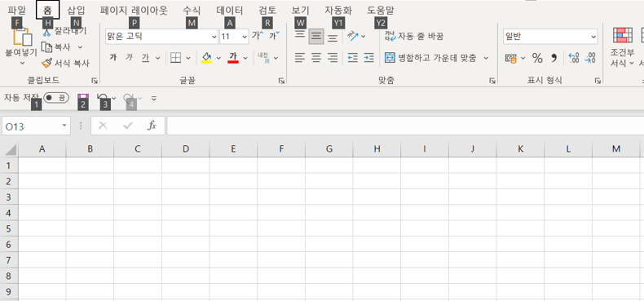Open 클립보드 group dialog launcher
Viewport: 644px width, 301px height.
(95, 81)
